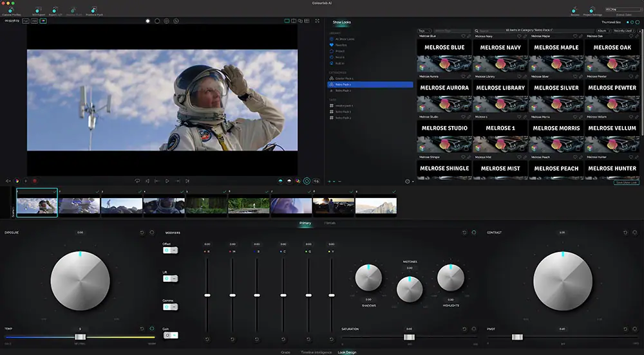Enter fullscreen viewer with expand icon

click(x=317, y=21)
